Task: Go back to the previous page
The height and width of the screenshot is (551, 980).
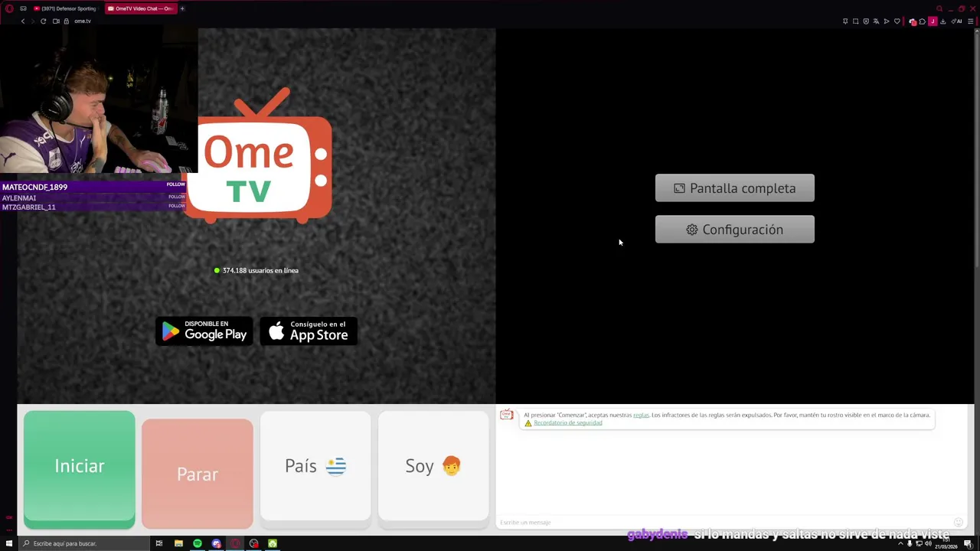Action: pos(23,21)
